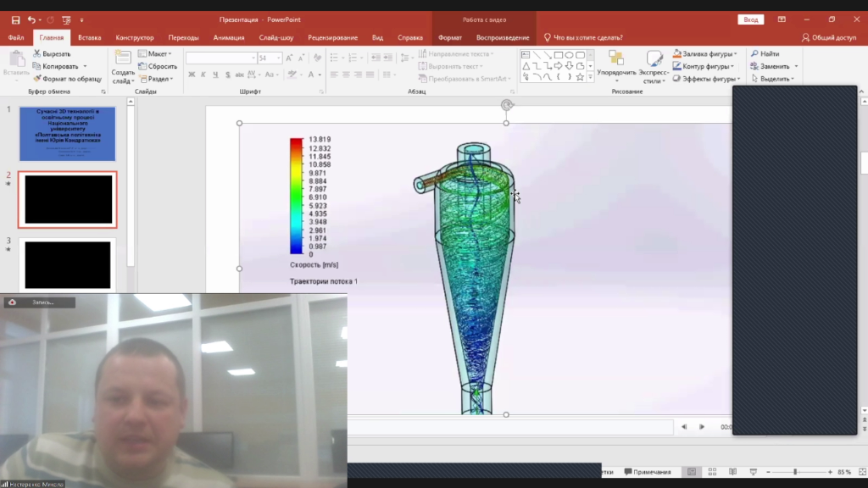The image size is (868, 488).
Task: Toggle the Notes (Примечания) pane
Action: [648, 472]
